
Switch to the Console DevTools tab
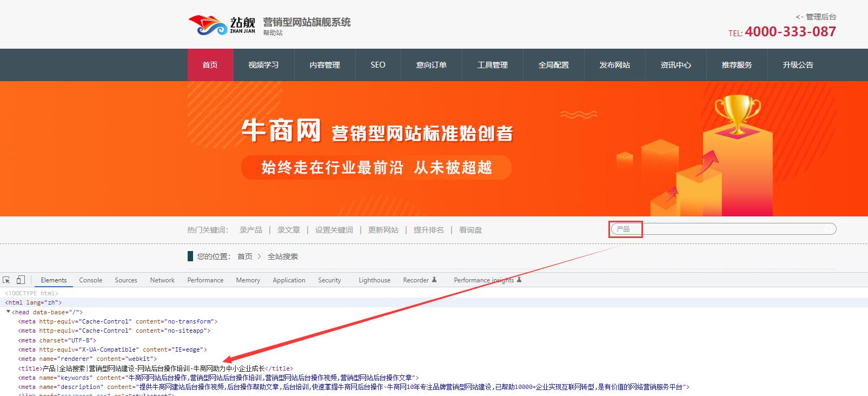(91, 280)
